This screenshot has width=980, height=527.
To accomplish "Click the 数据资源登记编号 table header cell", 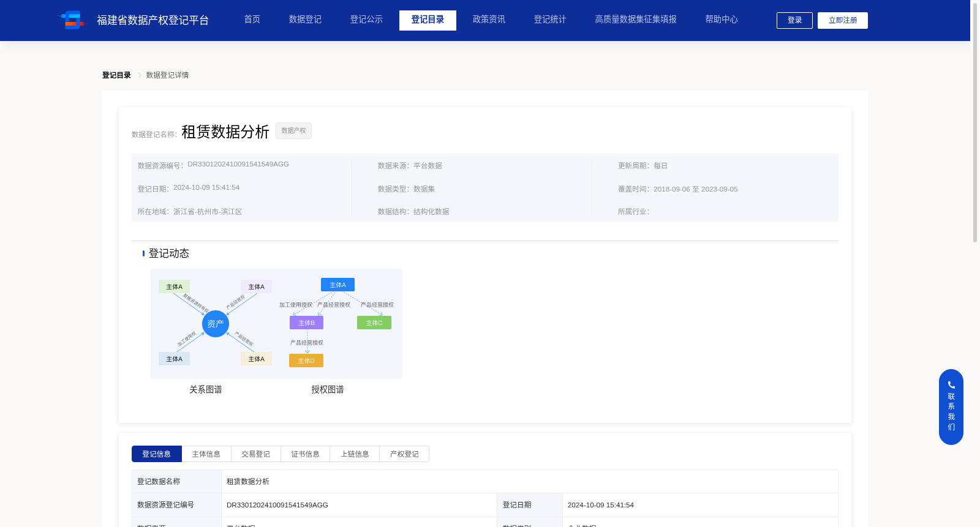I will coord(176,505).
